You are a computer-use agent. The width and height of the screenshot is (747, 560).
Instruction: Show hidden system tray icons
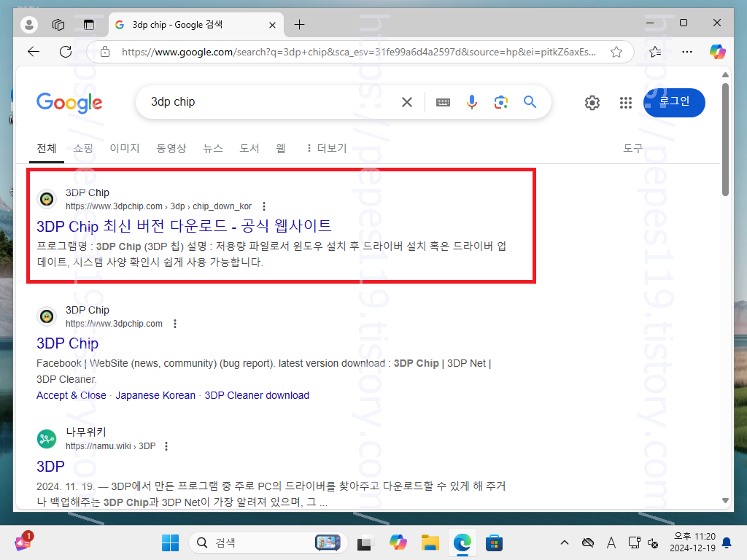pos(565,542)
